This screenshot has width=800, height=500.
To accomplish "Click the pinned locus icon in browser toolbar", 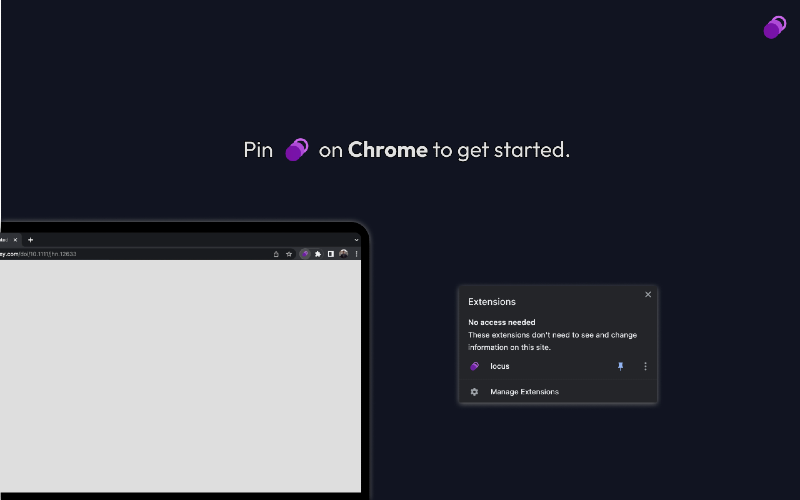I will [305, 254].
